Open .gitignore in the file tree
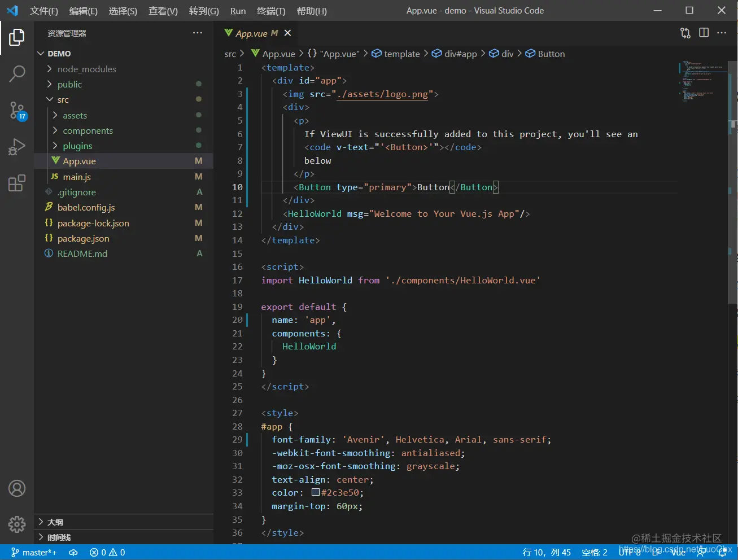738x560 pixels. tap(124, 192)
